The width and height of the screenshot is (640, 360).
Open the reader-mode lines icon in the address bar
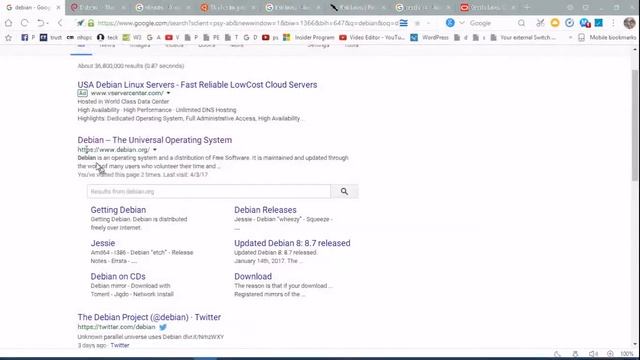[404, 23]
